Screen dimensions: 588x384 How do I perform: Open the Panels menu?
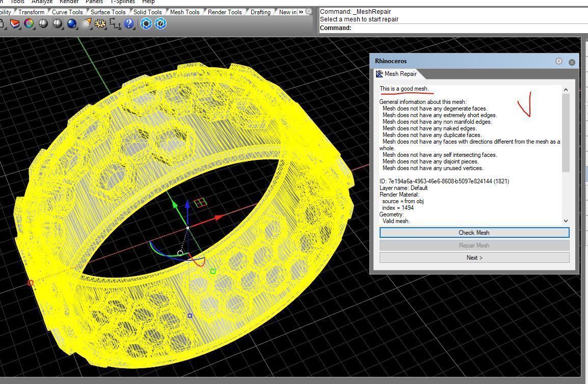click(94, 2)
